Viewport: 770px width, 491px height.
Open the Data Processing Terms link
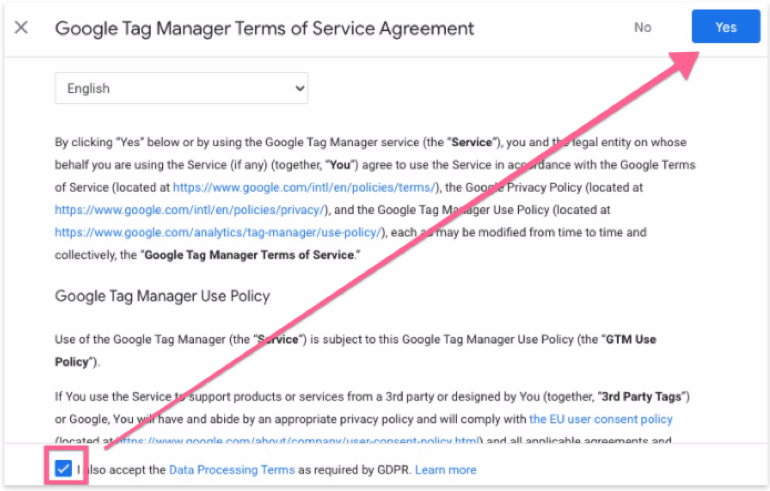click(x=232, y=469)
